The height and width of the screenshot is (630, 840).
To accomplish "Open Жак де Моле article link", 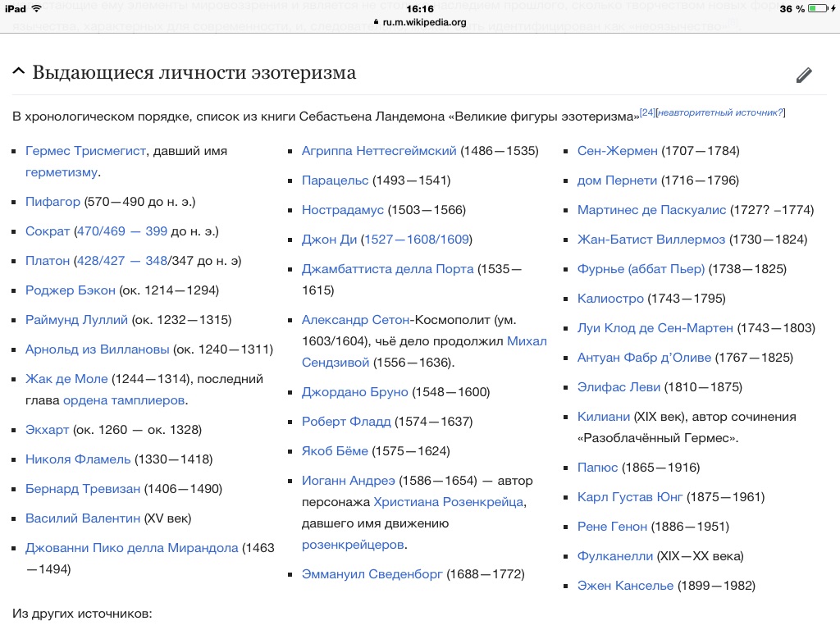I will tap(66, 379).
